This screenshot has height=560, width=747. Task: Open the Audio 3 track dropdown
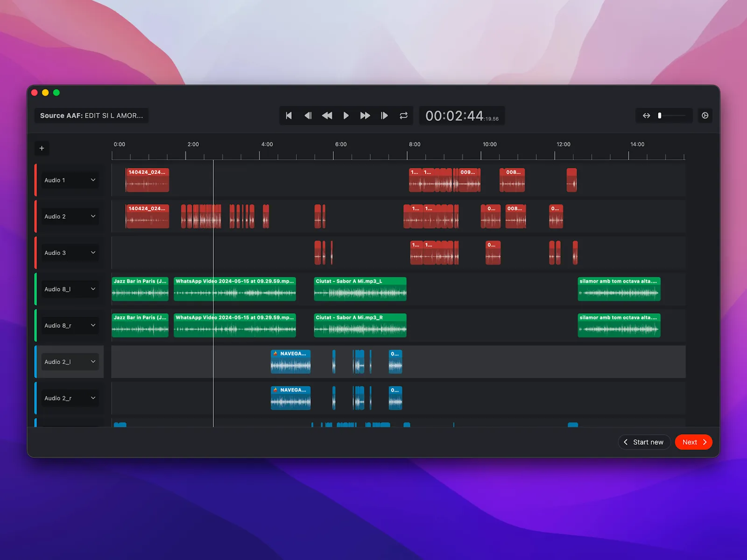(93, 253)
